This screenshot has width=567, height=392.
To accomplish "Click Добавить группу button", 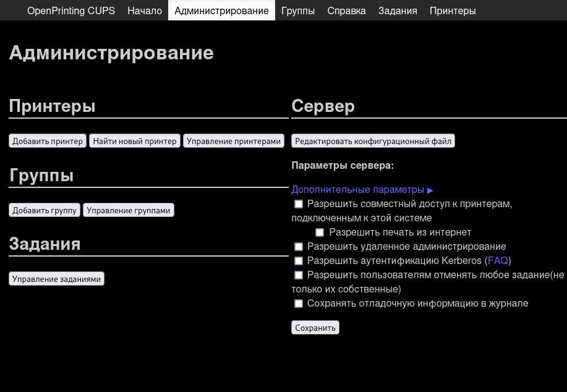I will point(44,210).
